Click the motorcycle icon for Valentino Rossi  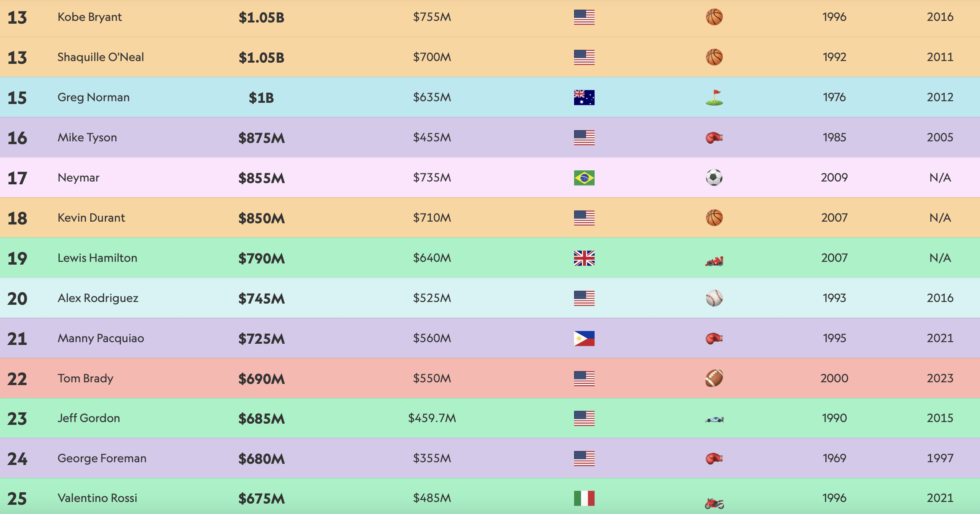click(714, 503)
